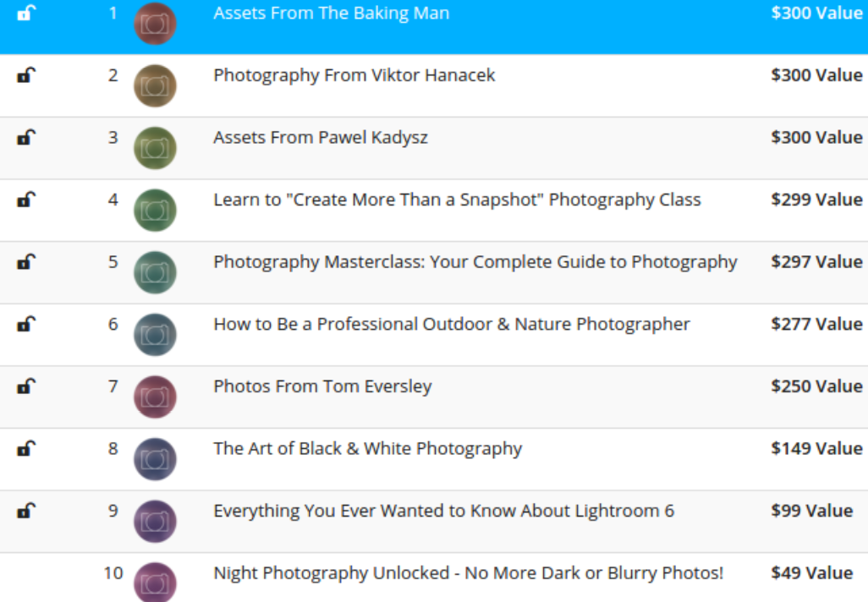Select How to Be a Professional Outdoor Photographer
The image size is (868, 602).
(x=452, y=325)
